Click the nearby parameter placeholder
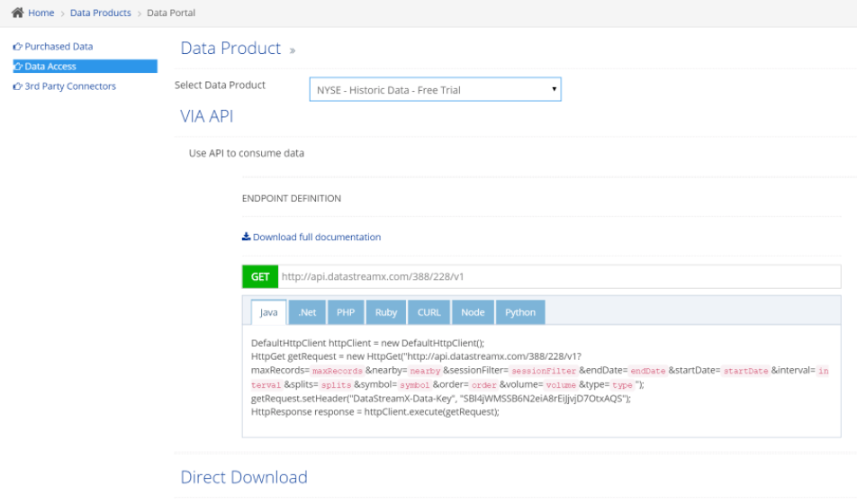This screenshot has width=857, height=504. pyautogui.click(x=425, y=371)
